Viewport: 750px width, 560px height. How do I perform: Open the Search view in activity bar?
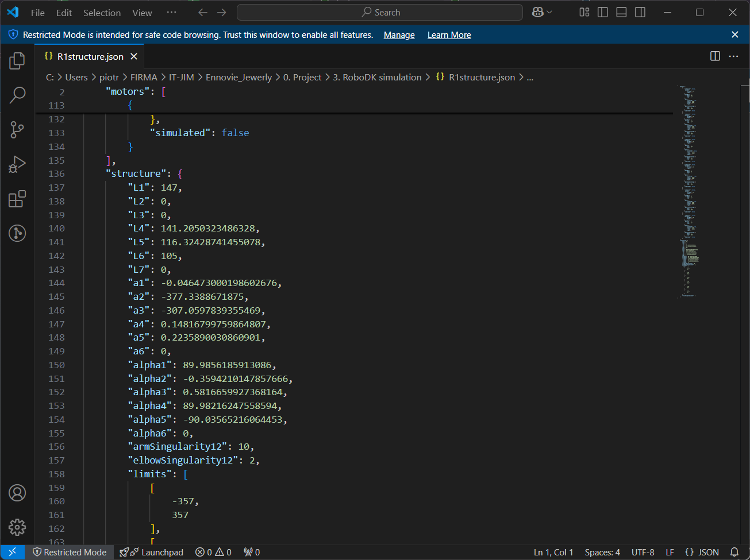[17, 95]
